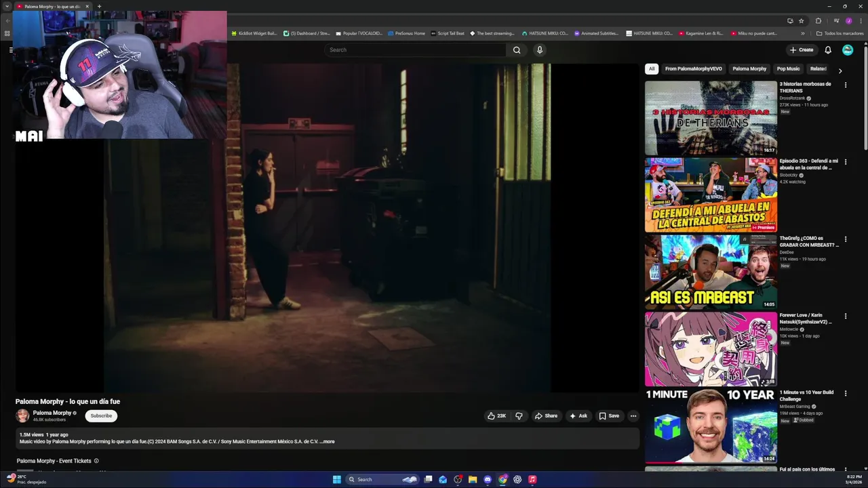Open the Asi es MrBeast video thumbnail
The height and width of the screenshot is (488, 868).
pos(711,272)
